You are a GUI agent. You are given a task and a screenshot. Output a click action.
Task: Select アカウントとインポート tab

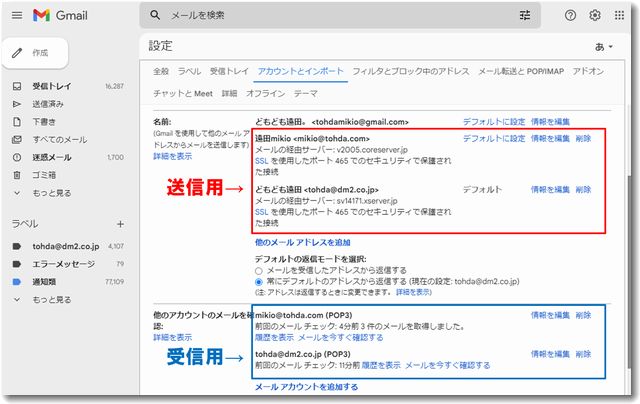click(x=301, y=71)
